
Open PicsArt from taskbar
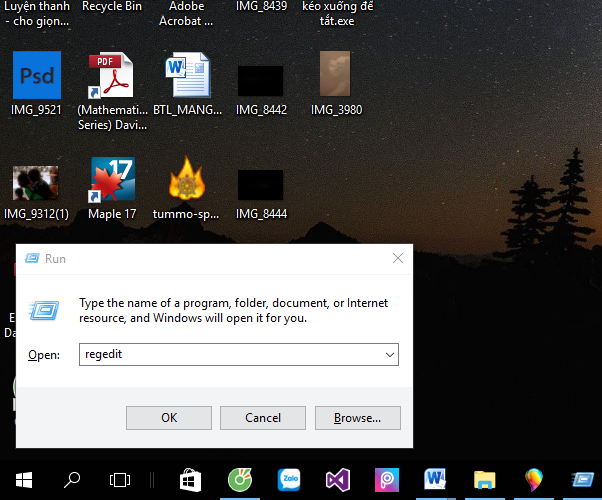[387, 480]
